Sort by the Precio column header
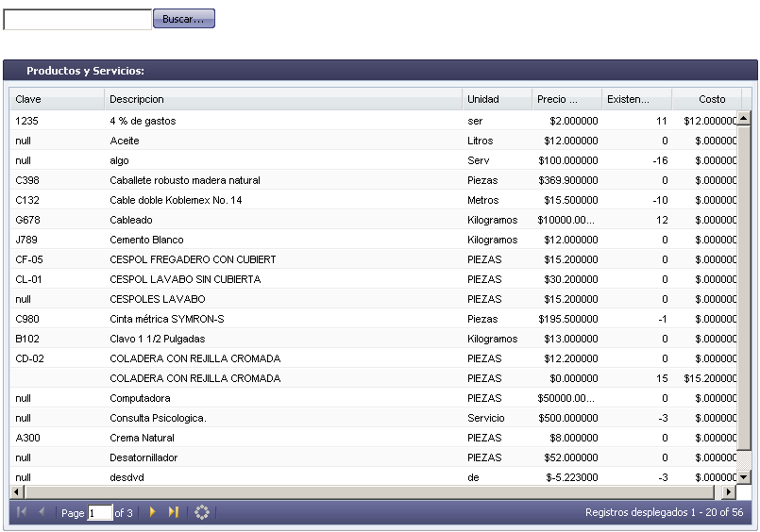The image size is (760, 532). click(566, 99)
